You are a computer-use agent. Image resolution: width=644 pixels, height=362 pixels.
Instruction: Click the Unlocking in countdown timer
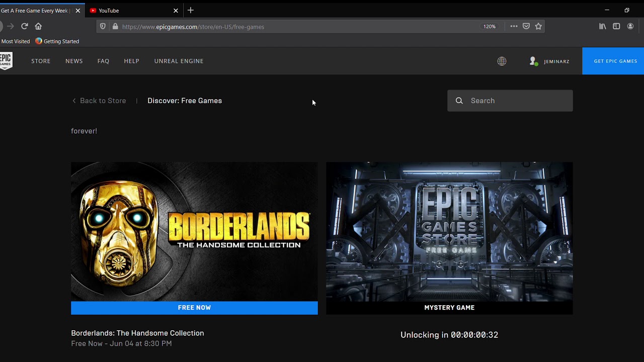coord(449,335)
